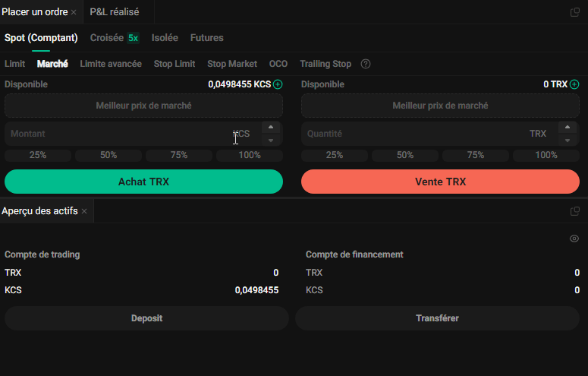588x376 pixels.
Task: Switch to Isolée margin mode
Action: coord(165,38)
